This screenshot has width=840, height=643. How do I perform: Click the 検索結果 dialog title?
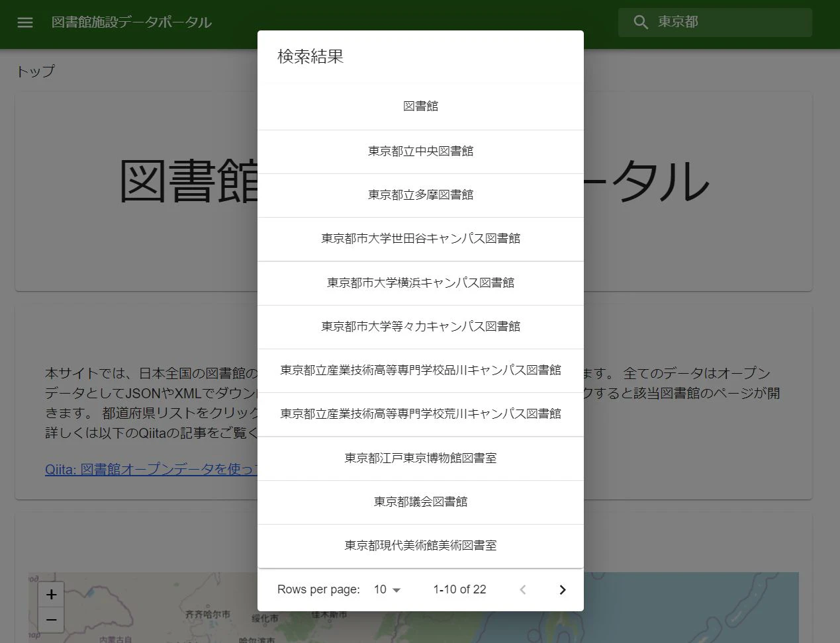click(310, 57)
